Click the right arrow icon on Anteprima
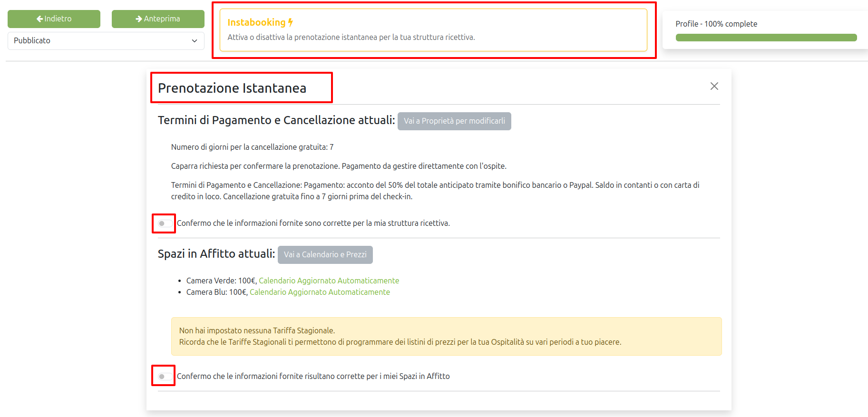The image size is (868, 417). pos(139,19)
